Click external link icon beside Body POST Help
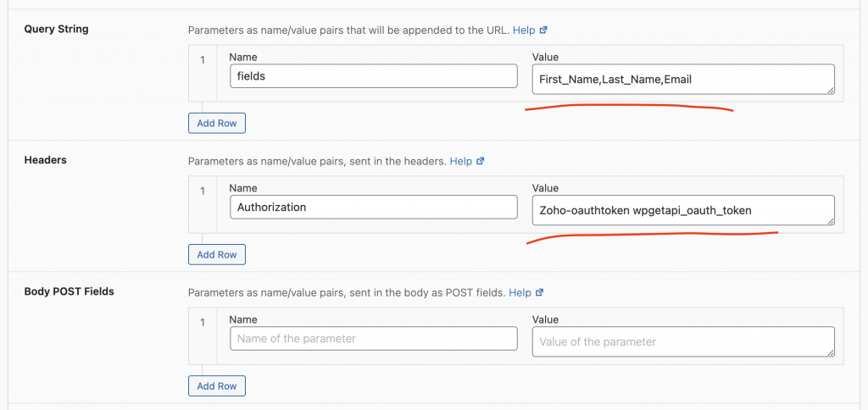 pos(539,292)
